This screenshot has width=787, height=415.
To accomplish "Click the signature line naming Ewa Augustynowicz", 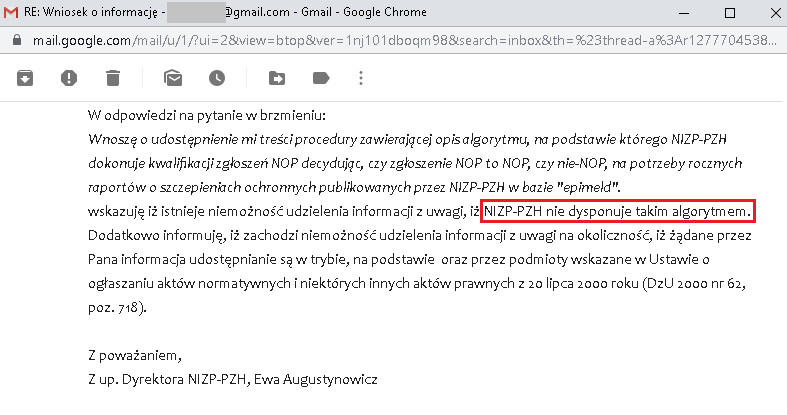I will coord(232,380).
